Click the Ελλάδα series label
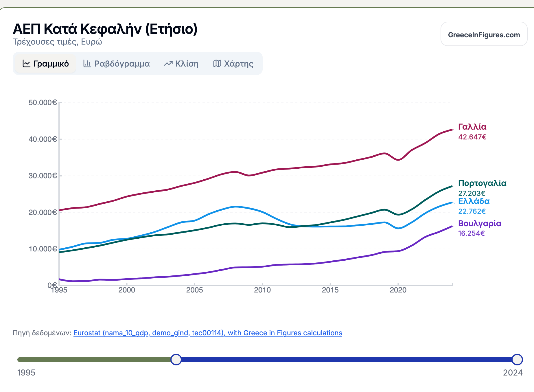This screenshot has width=534, height=392. [x=474, y=201]
